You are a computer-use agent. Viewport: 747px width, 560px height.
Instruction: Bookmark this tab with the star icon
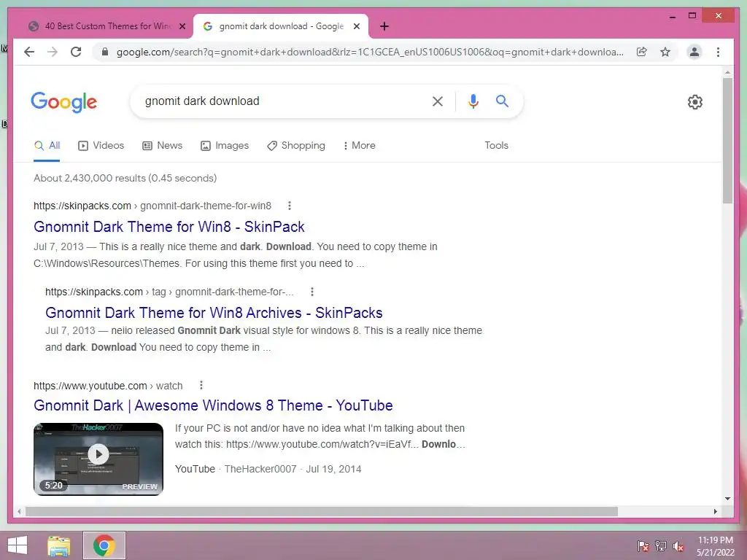(x=665, y=52)
